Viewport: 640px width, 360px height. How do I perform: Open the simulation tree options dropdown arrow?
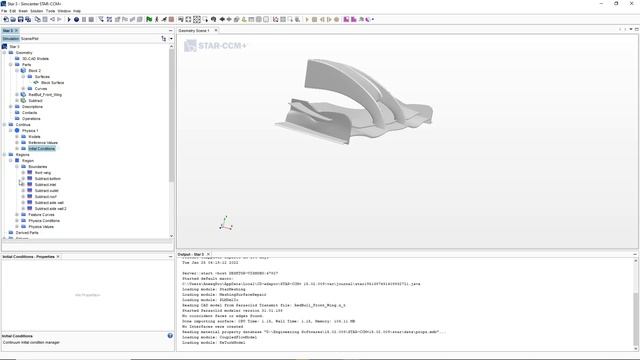pos(171,38)
